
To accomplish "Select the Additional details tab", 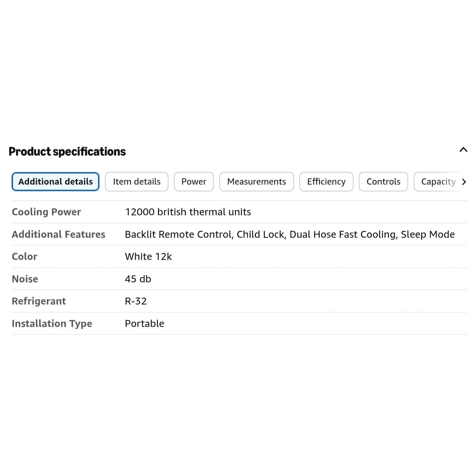I will [x=55, y=182].
